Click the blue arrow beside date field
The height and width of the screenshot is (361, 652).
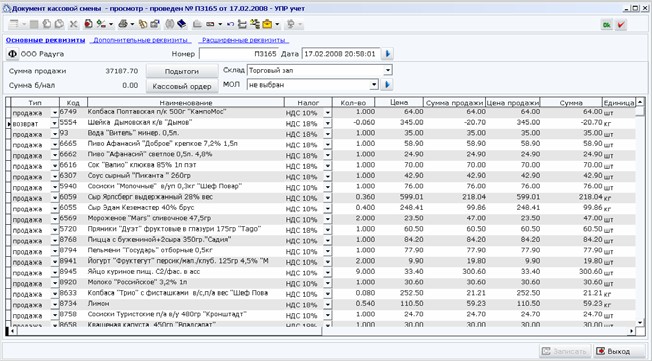click(388, 54)
